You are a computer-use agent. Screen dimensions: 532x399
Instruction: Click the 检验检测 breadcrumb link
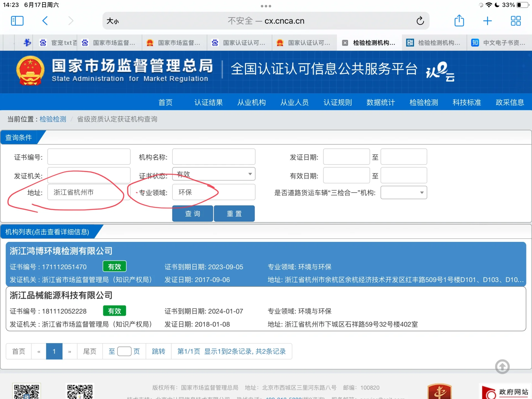click(x=53, y=119)
